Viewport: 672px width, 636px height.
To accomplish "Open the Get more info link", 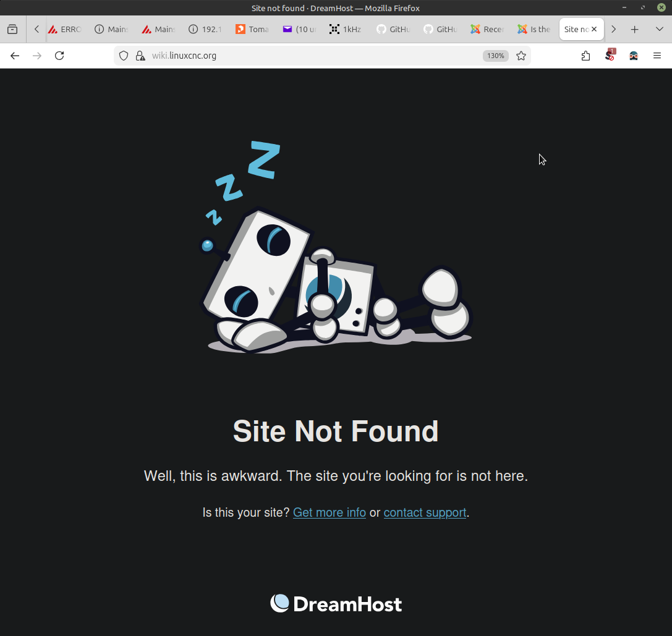I will coord(329,512).
